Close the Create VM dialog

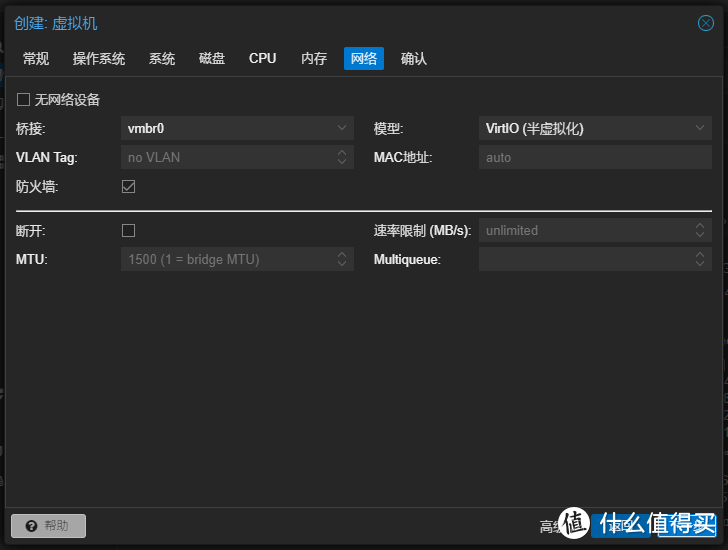(705, 23)
